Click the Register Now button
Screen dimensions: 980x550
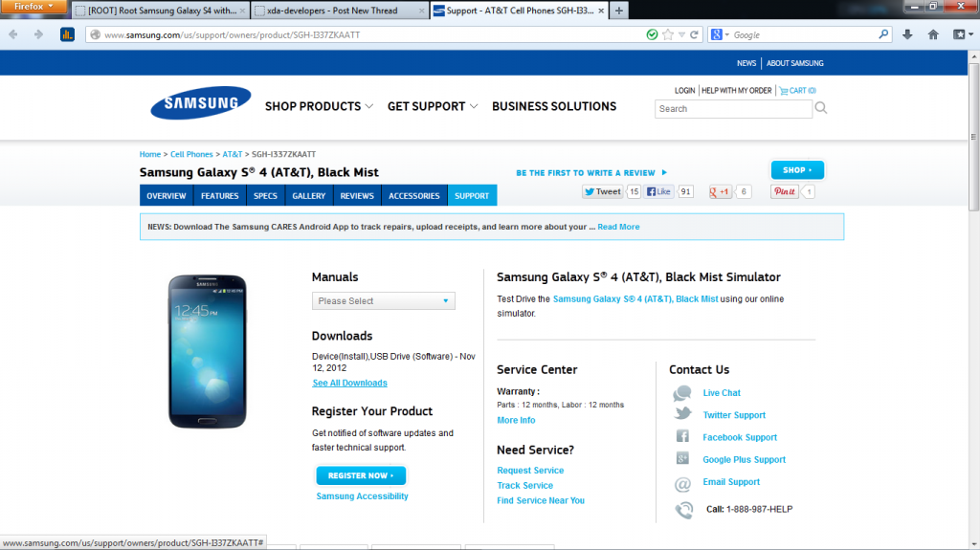(x=361, y=475)
